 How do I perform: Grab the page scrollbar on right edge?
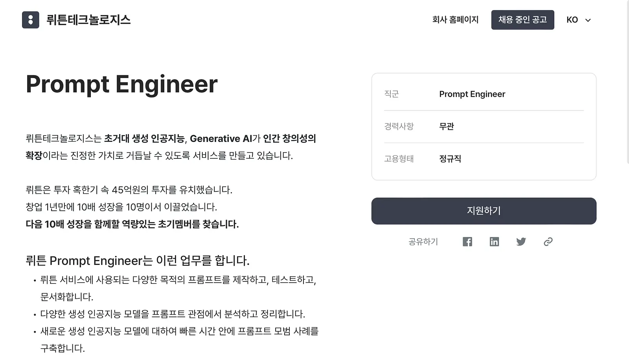point(627,82)
